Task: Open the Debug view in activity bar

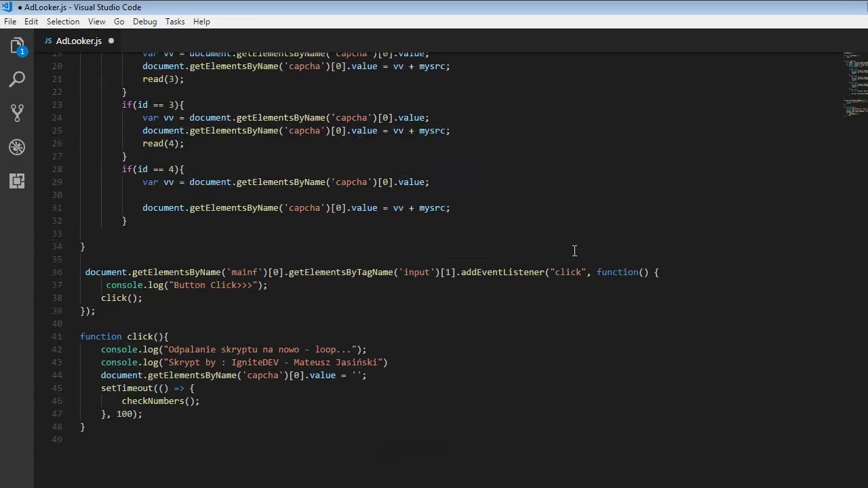Action: [17, 146]
